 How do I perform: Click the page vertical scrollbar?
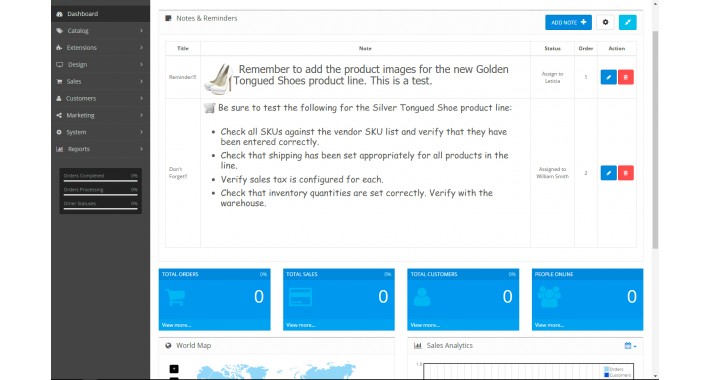(x=655, y=139)
